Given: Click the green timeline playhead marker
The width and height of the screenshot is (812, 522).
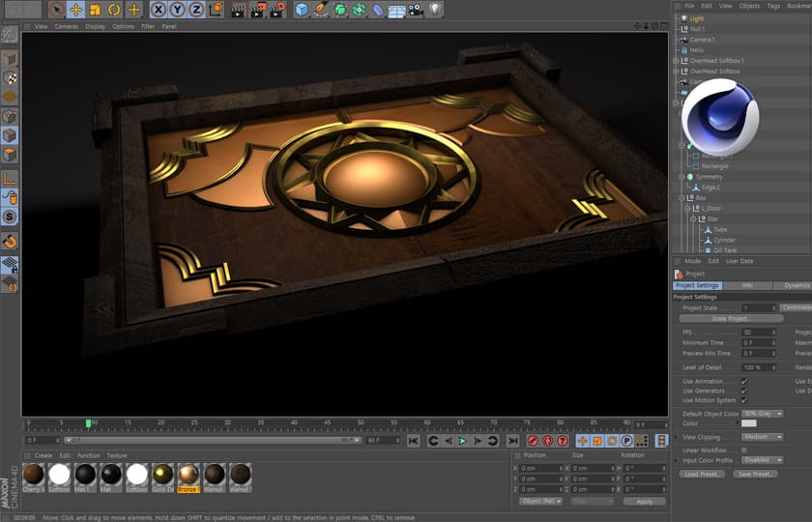Looking at the screenshot, I should [89, 423].
